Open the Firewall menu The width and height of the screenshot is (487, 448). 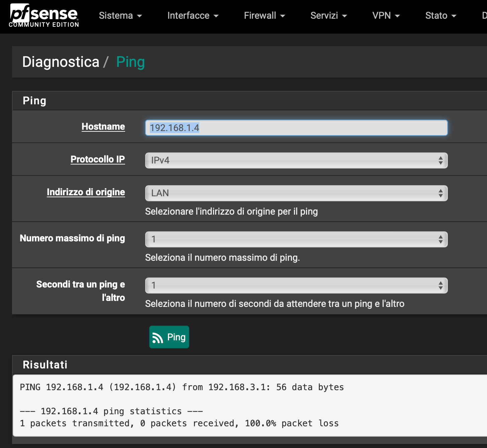click(264, 16)
